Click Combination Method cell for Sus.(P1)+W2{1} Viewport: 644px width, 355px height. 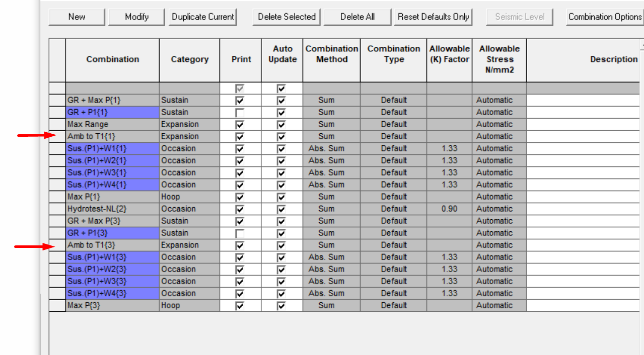[331, 160]
